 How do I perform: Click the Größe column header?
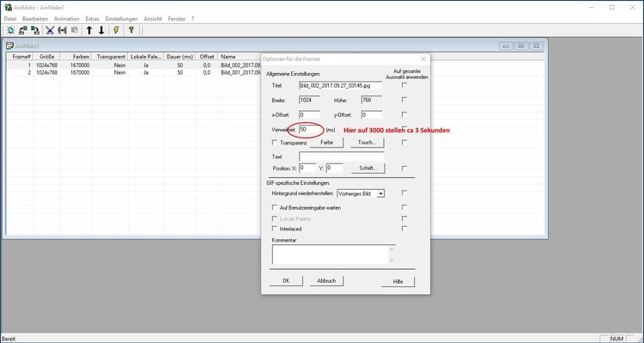pyautogui.click(x=47, y=57)
